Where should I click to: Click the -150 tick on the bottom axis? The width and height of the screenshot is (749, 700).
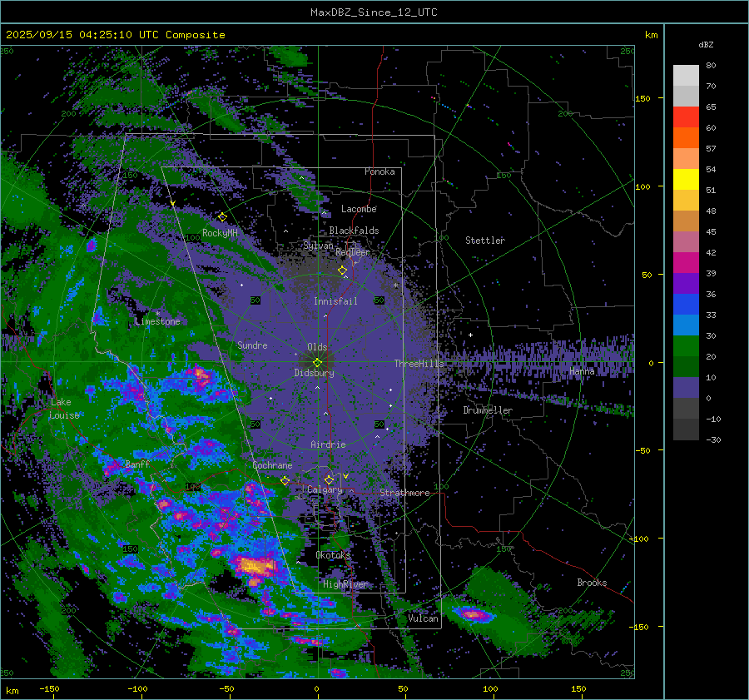[49, 689]
